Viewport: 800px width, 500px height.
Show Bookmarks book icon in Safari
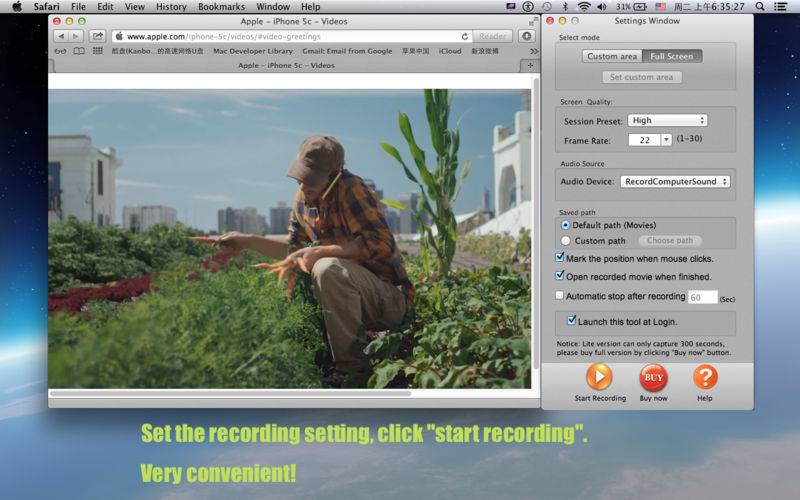coord(79,51)
